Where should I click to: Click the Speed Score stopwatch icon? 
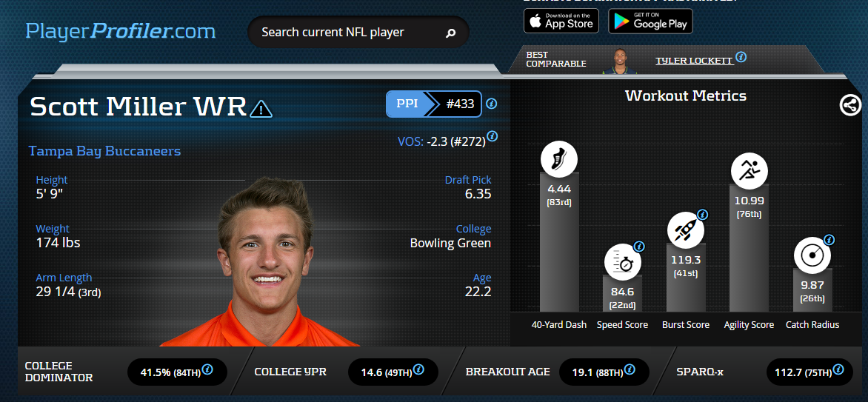click(623, 263)
